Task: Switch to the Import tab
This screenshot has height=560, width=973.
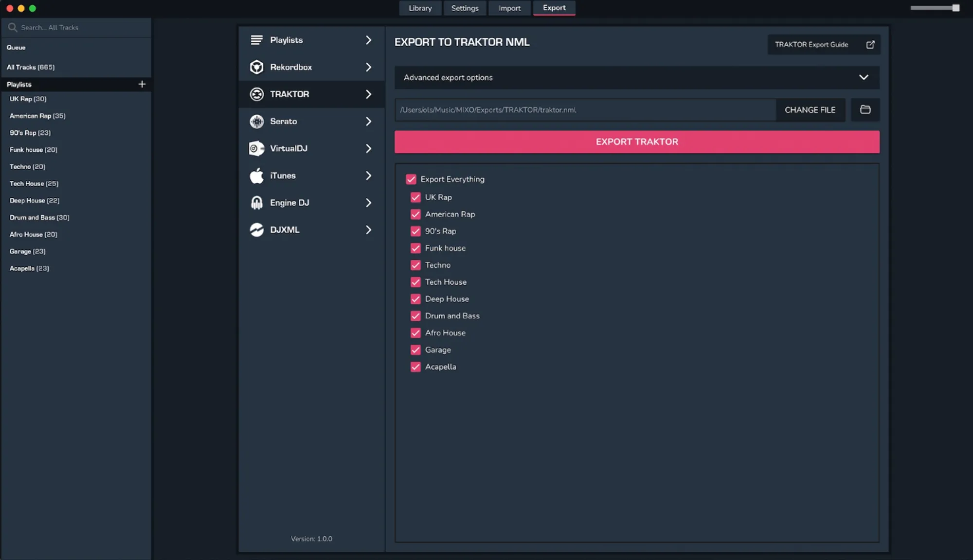Action: pyautogui.click(x=509, y=8)
